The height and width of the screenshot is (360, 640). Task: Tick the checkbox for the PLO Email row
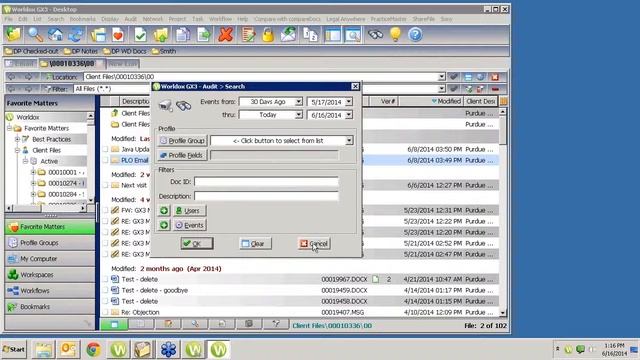click(105, 160)
